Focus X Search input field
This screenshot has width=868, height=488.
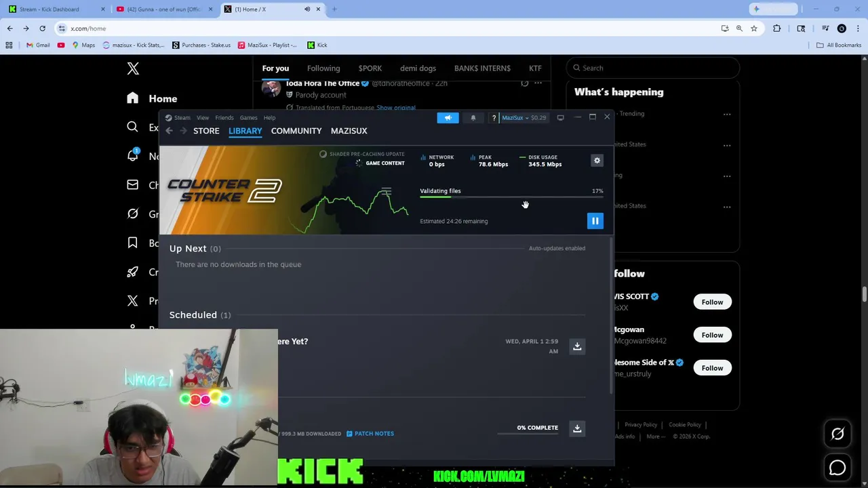point(652,68)
